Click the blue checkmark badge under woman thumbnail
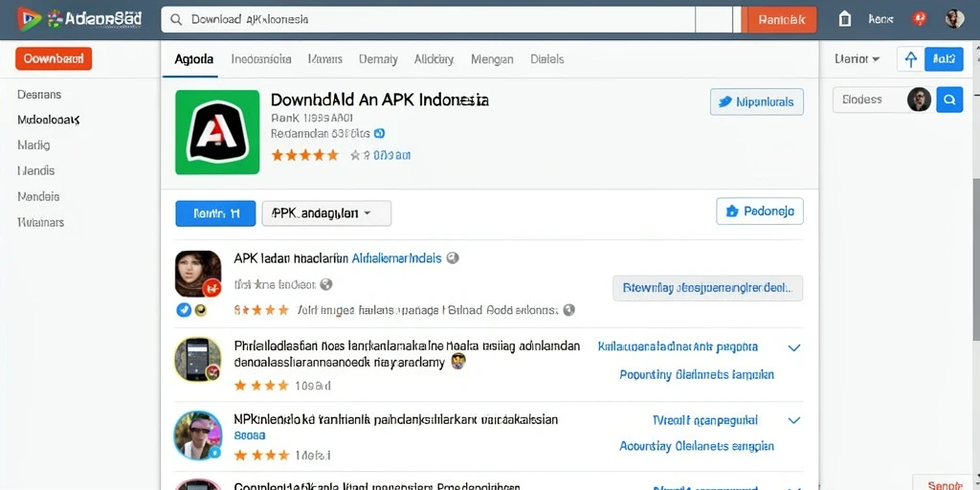 pos(184,309)
